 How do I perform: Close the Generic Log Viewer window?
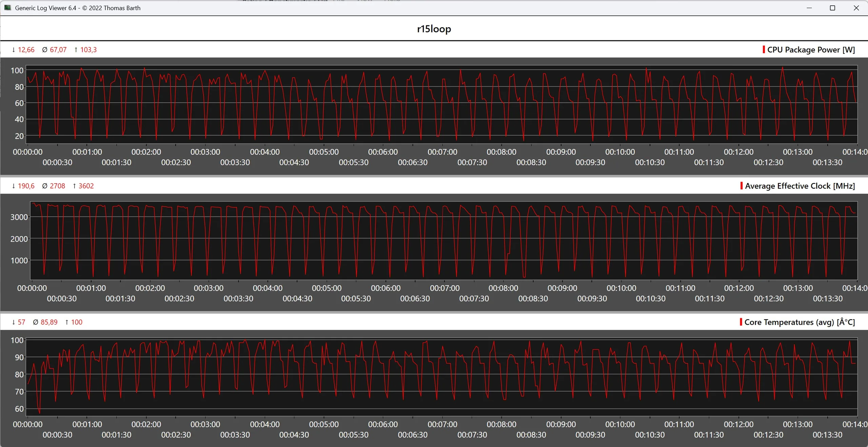856,8
